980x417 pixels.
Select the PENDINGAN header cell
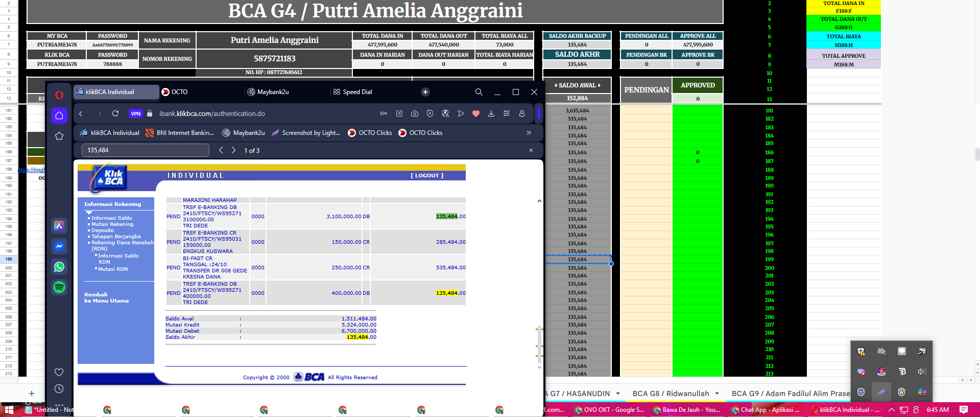646,90
